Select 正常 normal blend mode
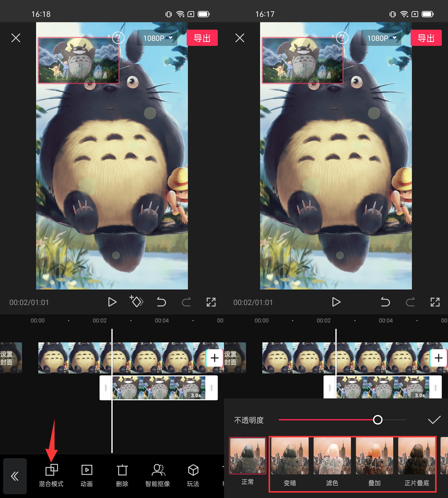 pyautogui.click(x=248, y=461)
